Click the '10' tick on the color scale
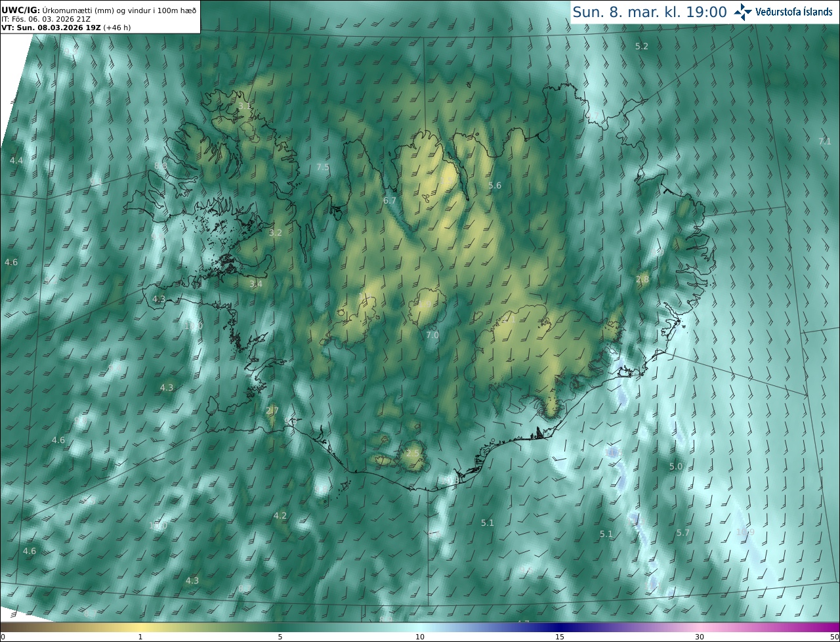The height and width of the screenshot is (642, 840). [x=420, y=637]
